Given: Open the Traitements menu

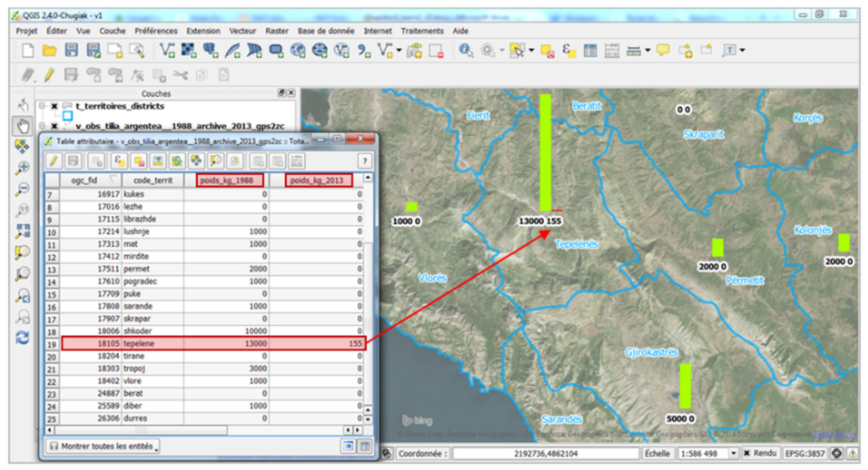Looking at the screenshot, I should click(x=422, y=31).
